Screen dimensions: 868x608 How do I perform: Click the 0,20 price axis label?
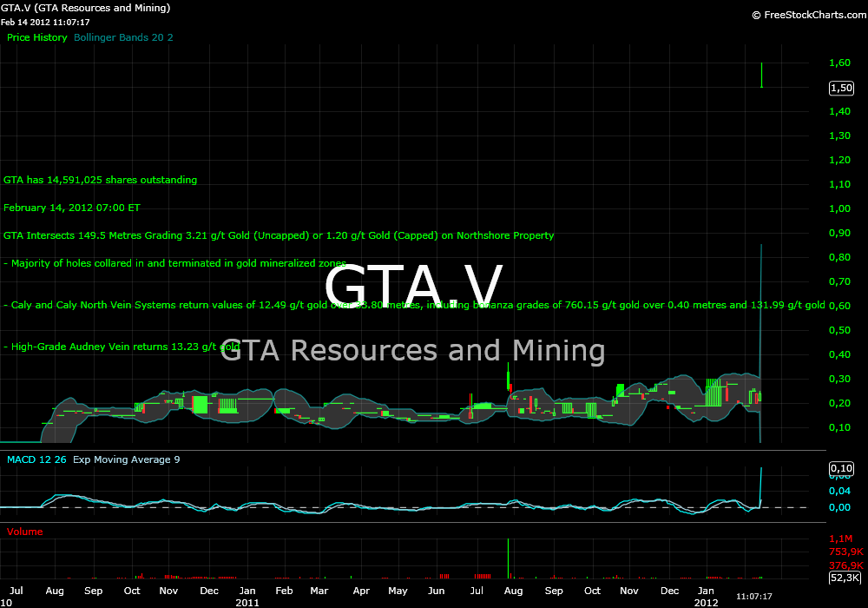click(839, 403)
